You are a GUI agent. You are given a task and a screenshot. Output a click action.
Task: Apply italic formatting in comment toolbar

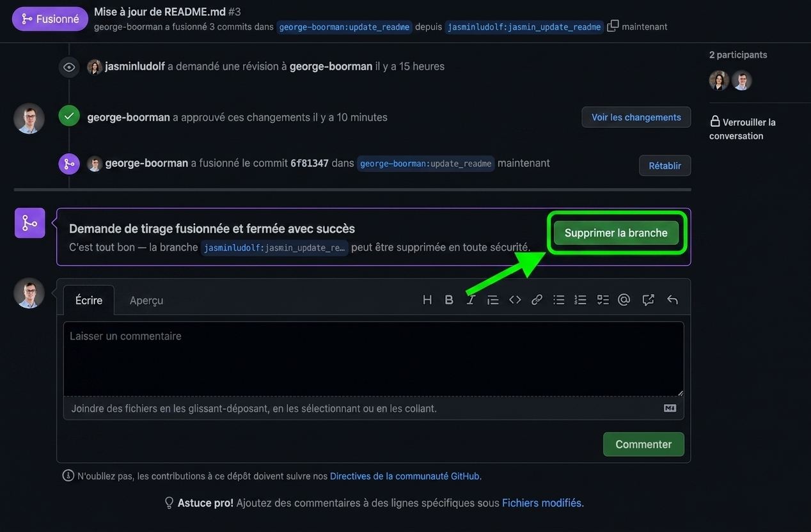(471, 299)
